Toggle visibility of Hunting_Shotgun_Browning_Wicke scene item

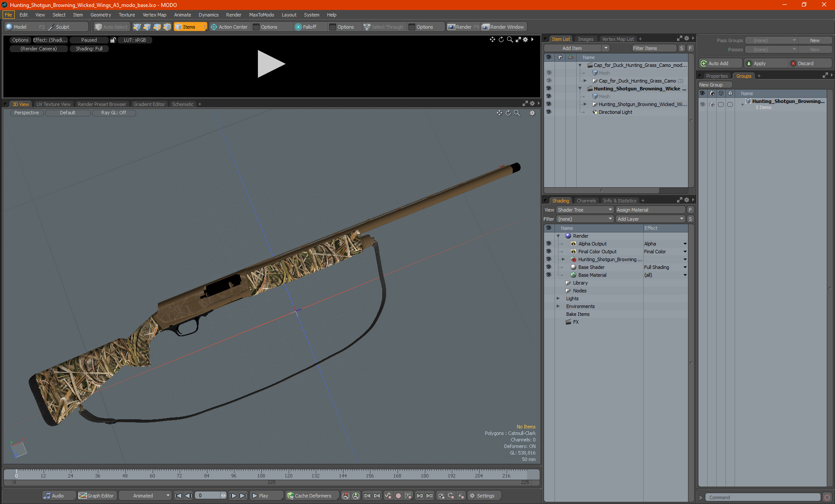coord(549,89)
